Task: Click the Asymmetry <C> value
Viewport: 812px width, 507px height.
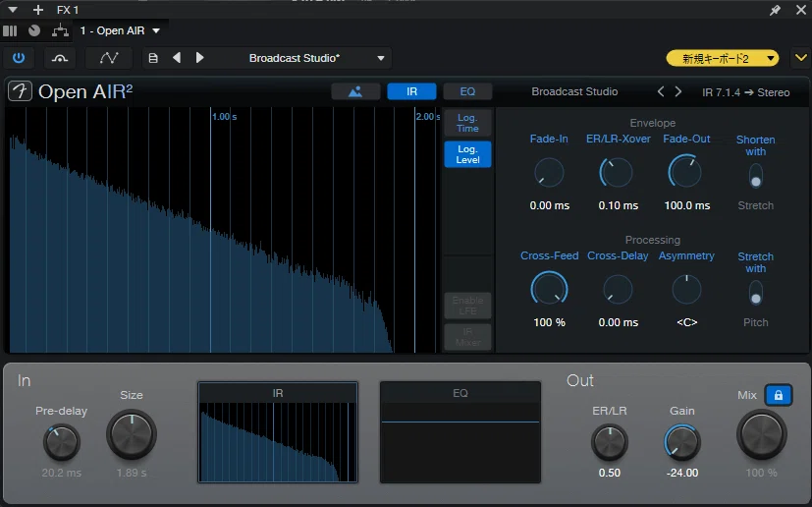Action: (x=687, y=322)
